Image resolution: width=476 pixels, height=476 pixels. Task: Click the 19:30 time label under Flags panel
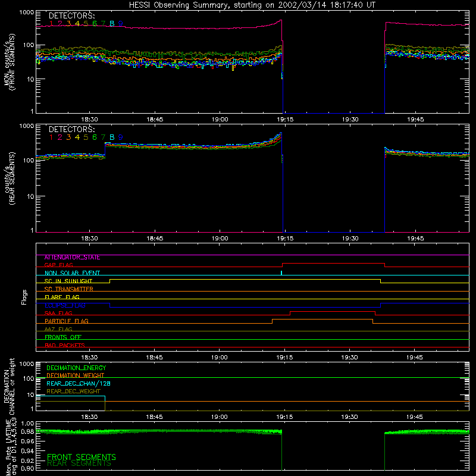pos(349,358)
